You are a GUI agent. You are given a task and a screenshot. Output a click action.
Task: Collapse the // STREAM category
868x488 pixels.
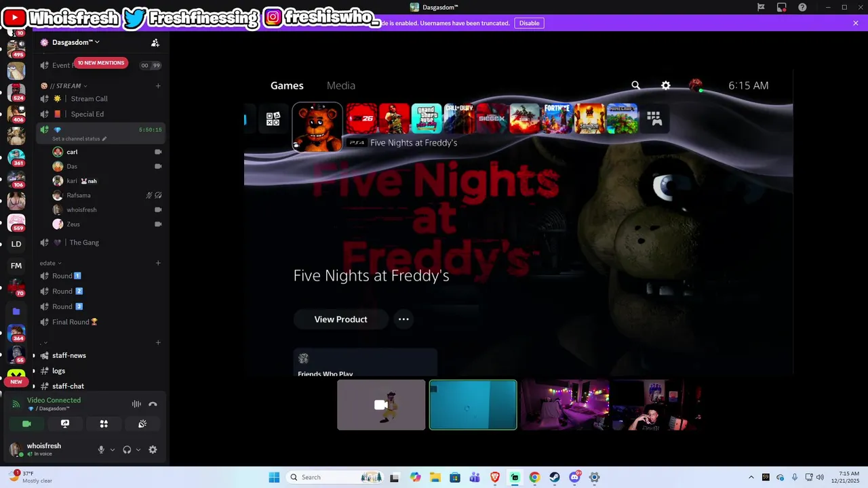tap(64, 86)
